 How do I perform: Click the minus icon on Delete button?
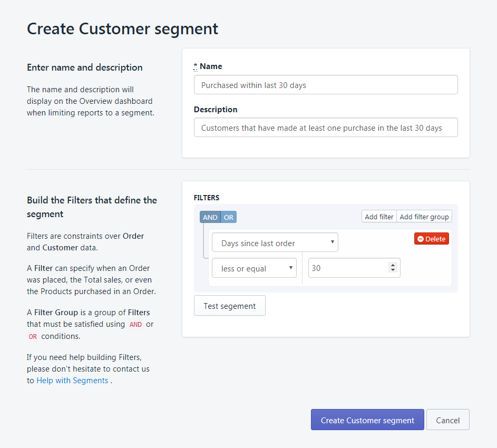421,239
